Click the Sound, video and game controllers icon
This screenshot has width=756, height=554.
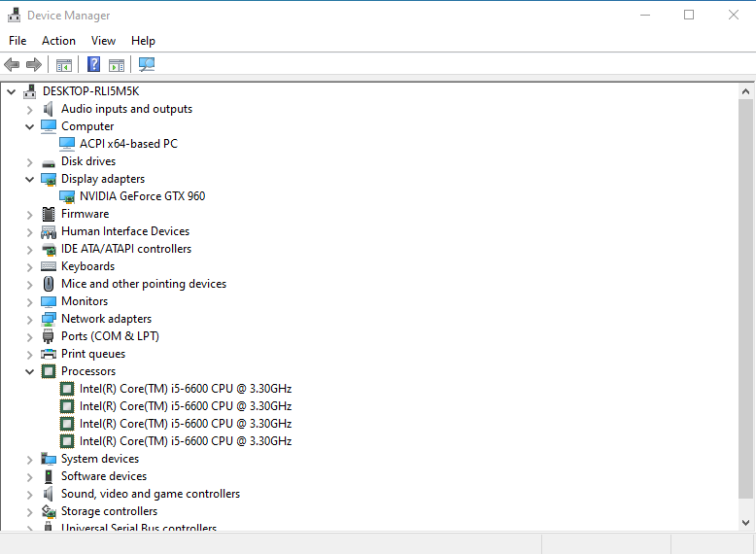(x=49, y=494)
